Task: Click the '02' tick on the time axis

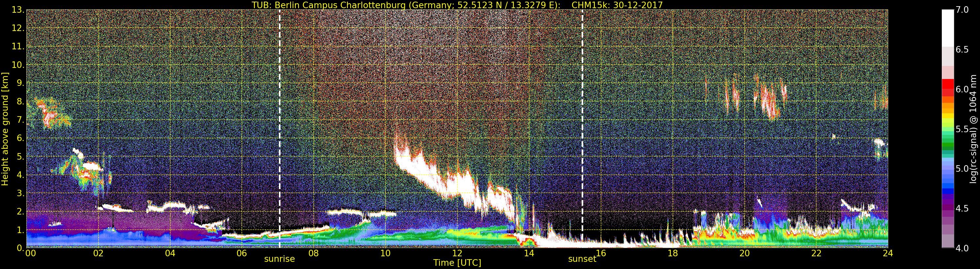Action: point(98,253)
